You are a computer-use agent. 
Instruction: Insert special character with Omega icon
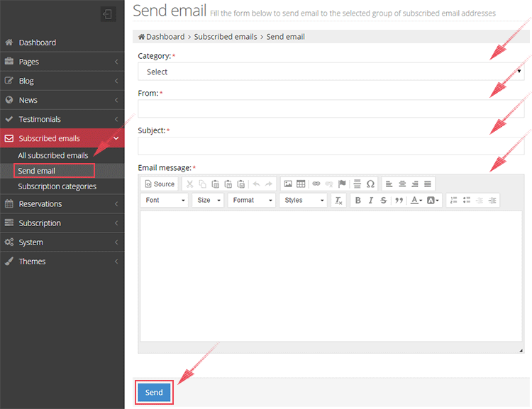[370, 184]
